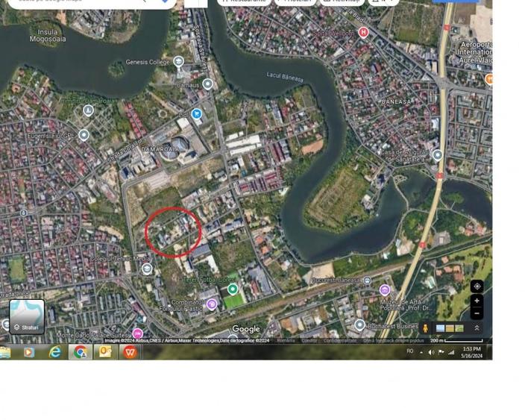525x420 pixels.
Task: Select the Hoteluri category chip
Action: pos(295,1)
